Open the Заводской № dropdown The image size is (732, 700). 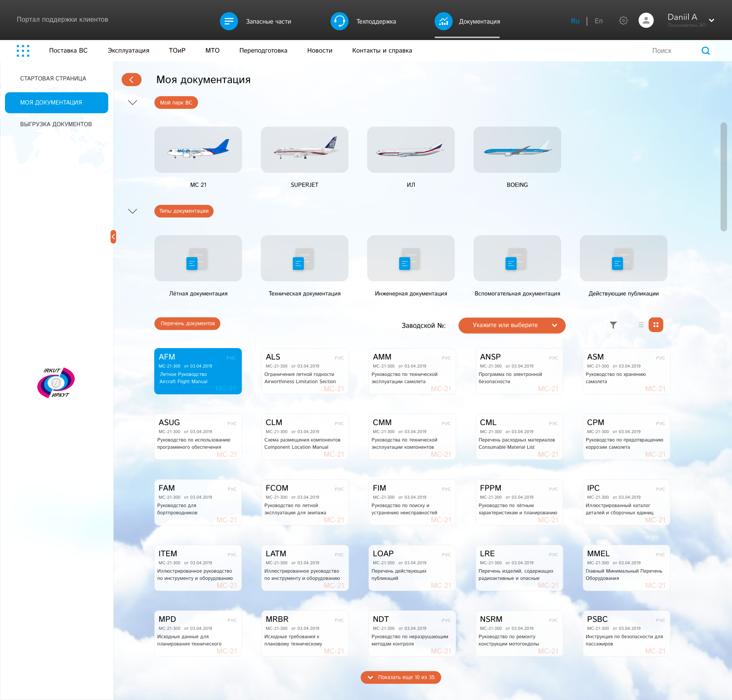click(x=512, y=325)
